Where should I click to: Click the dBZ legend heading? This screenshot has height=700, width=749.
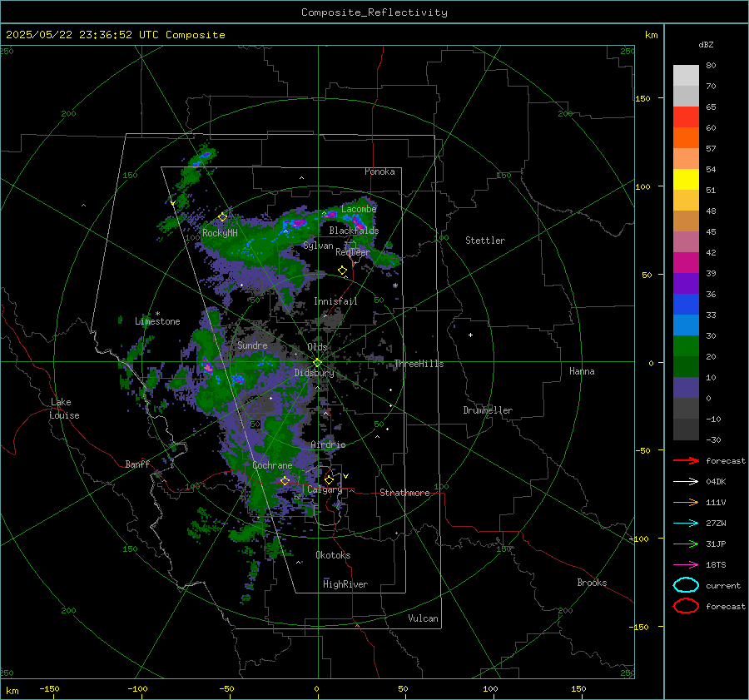tap(706, 44)
